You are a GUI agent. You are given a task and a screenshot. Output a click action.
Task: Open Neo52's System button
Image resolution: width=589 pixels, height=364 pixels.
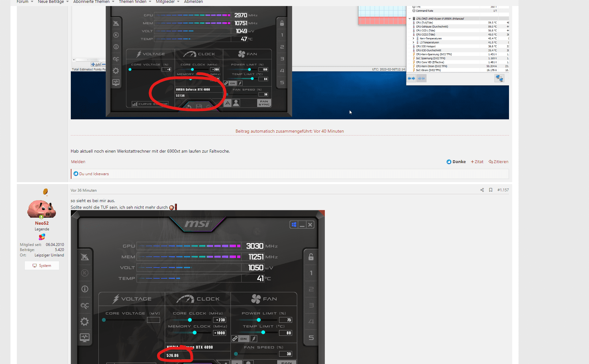42,266
